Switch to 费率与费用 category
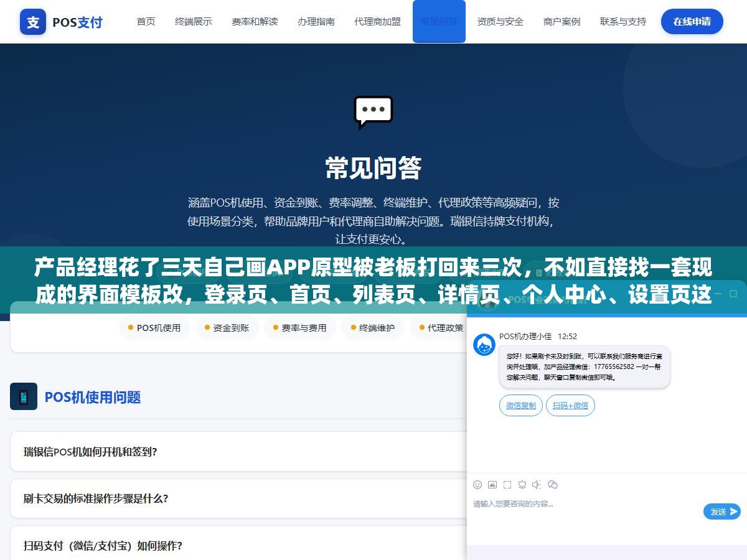This screenshot has width=747, height=560. (x=299, y=327)
